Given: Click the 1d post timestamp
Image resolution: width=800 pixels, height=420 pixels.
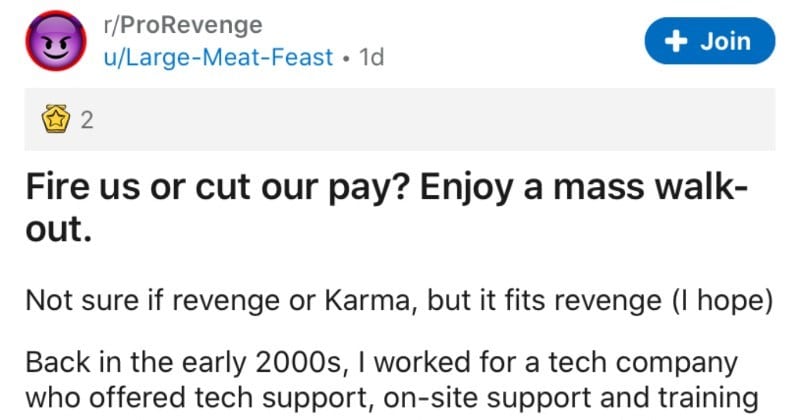Looking at the screenshot, I should [x=371, y=57].
